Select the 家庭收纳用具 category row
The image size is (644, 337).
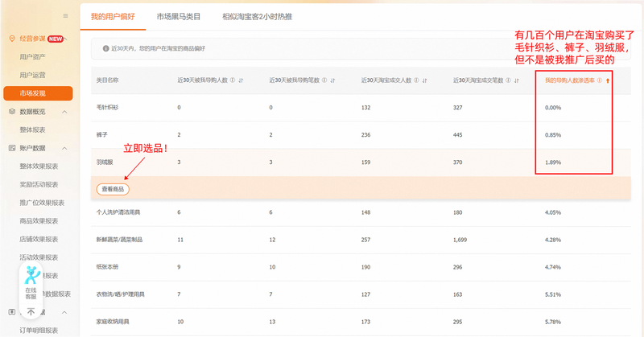pyautogui.click(x=361, y=322)
